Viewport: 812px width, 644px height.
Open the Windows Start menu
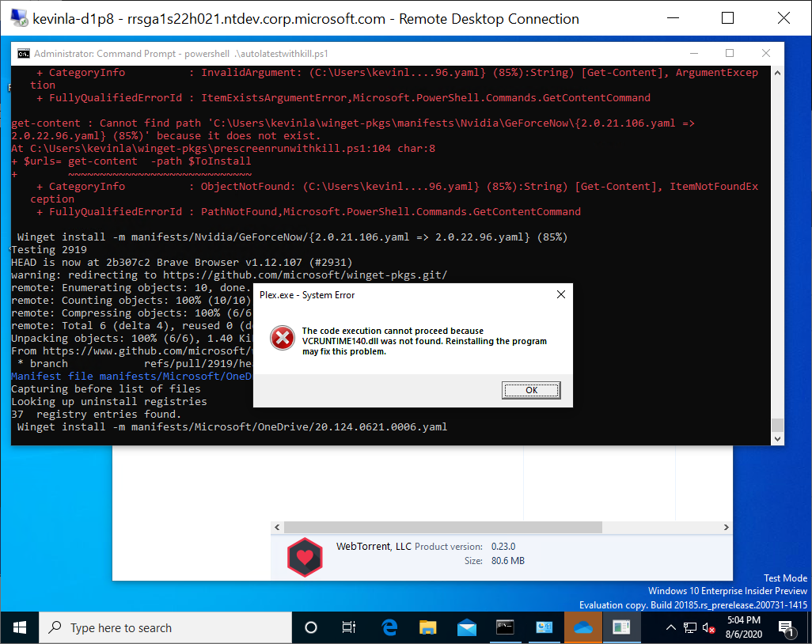coord(20,627)
